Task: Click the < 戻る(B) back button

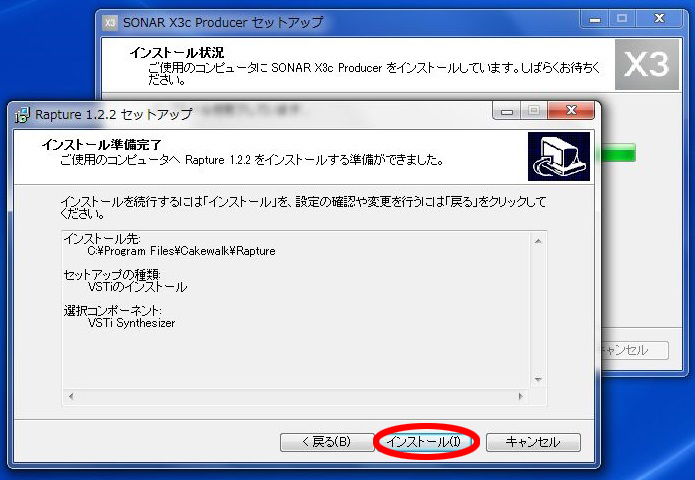Action: (327, 442)
